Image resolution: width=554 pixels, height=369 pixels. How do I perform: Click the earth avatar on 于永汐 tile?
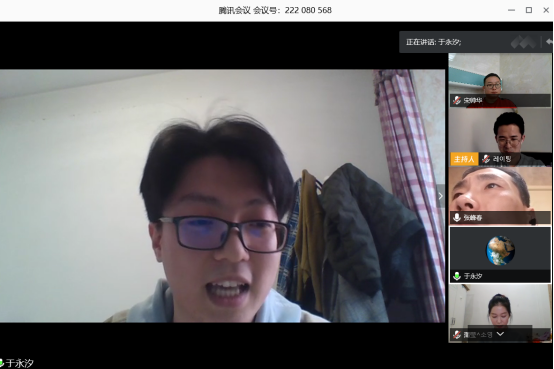click(x=500, y=250)
